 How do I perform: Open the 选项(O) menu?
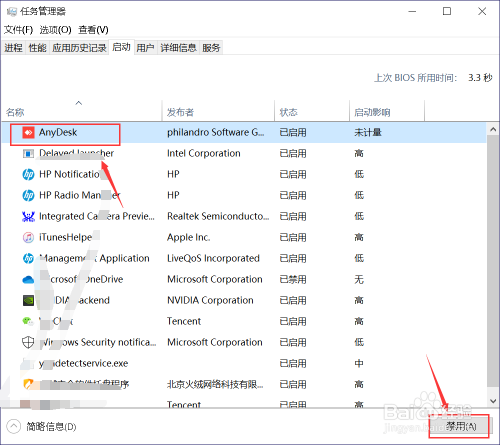(55, 30)
